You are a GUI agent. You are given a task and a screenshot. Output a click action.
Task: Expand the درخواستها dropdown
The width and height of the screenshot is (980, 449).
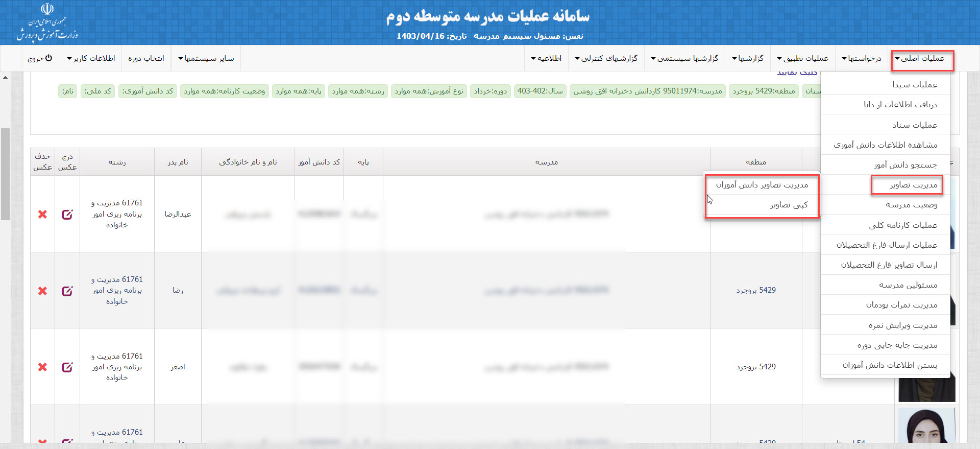[x=862, y=59]
